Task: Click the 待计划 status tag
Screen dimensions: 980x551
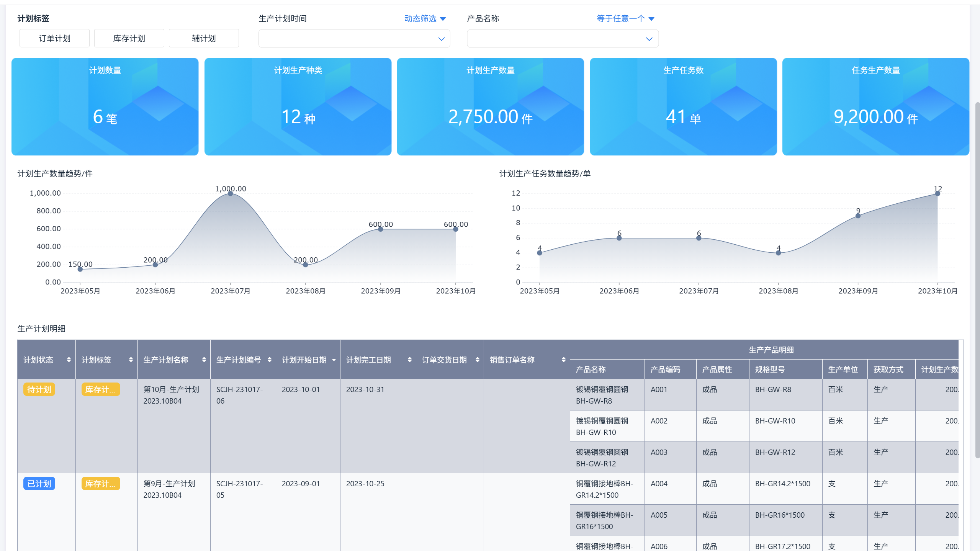Action: (39, 389)
